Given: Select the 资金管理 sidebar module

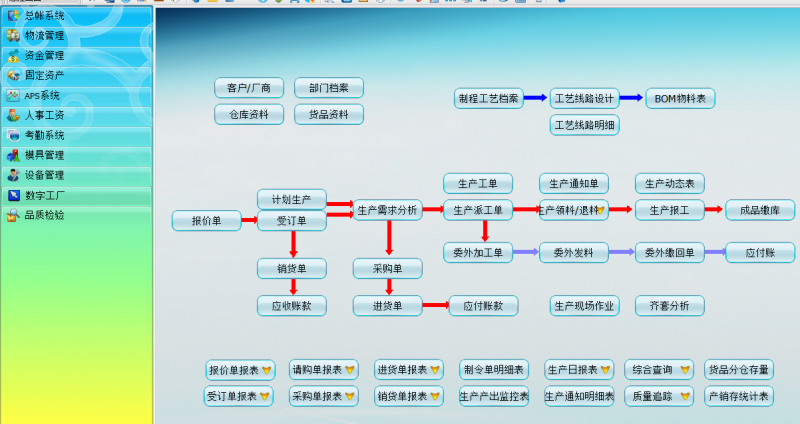Looking at the screenshot, I should (45, 55).
